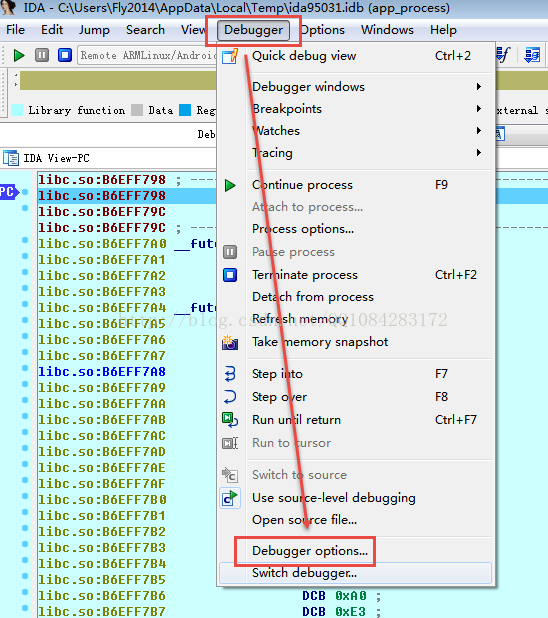The width and height of the screenshot is (548, 618).
Task: Click the navigation band overview bar
Action: click(x=118, y=81)
